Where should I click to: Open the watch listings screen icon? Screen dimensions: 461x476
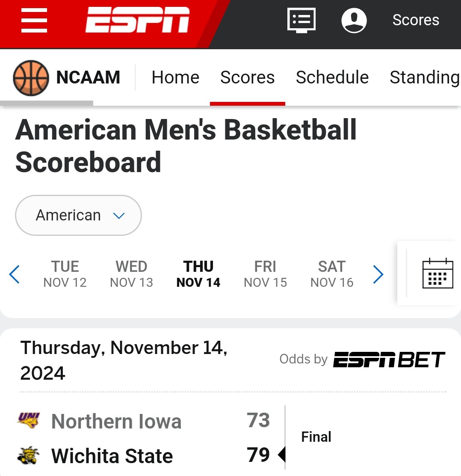pyautogui.click(x=301, y=21)
